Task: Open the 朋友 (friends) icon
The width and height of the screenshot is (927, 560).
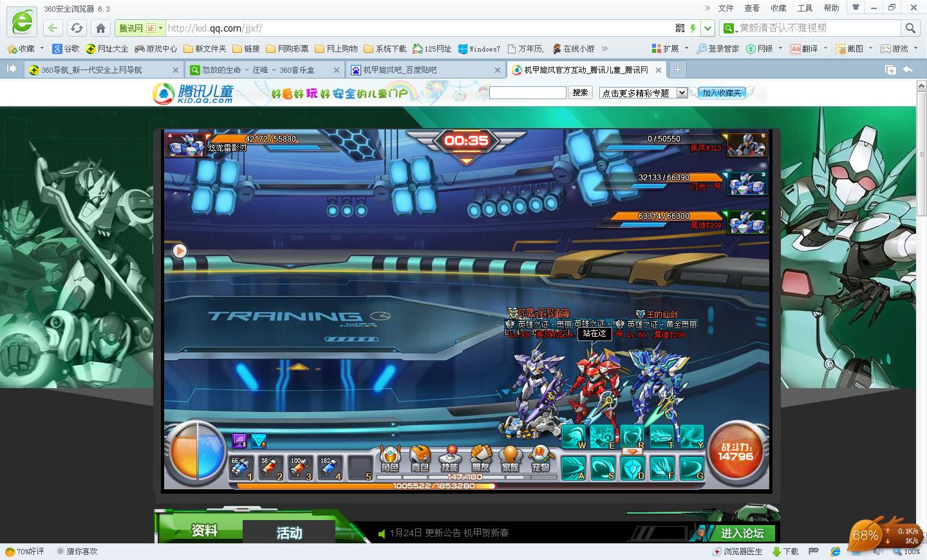Action: pos(480,459)
